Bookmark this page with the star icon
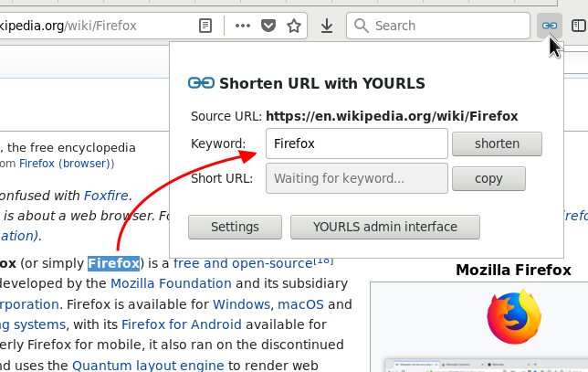Image resolution: width=588 pixels, height=372 pixels. click(x=294, y=26)
